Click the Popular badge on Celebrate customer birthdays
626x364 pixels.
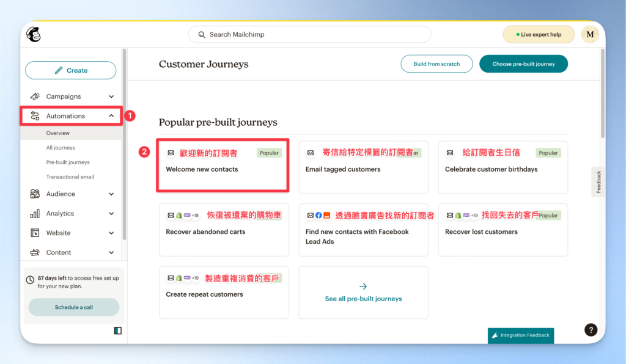coord(548,153)
